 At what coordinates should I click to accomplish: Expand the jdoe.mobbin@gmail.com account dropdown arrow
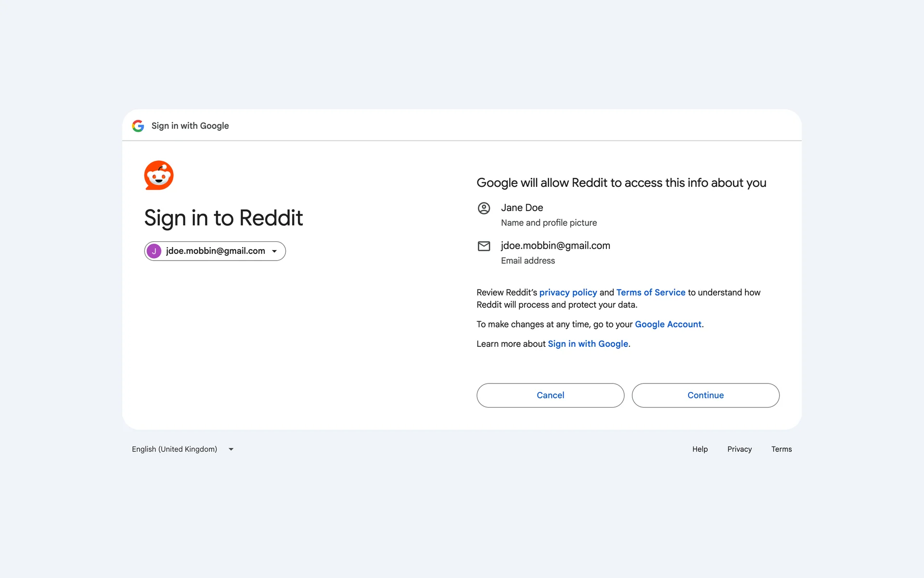(x=274, y=251)
